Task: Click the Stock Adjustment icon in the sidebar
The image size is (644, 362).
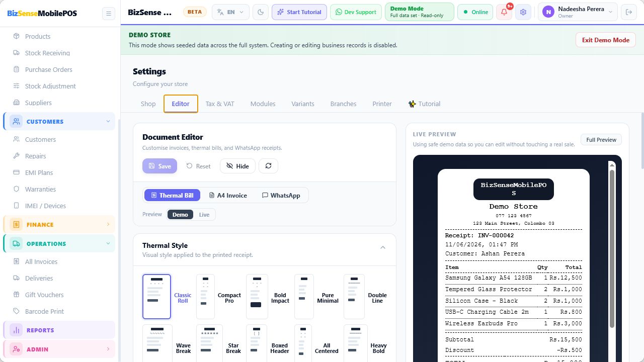Action: click(x=17, y=86)
